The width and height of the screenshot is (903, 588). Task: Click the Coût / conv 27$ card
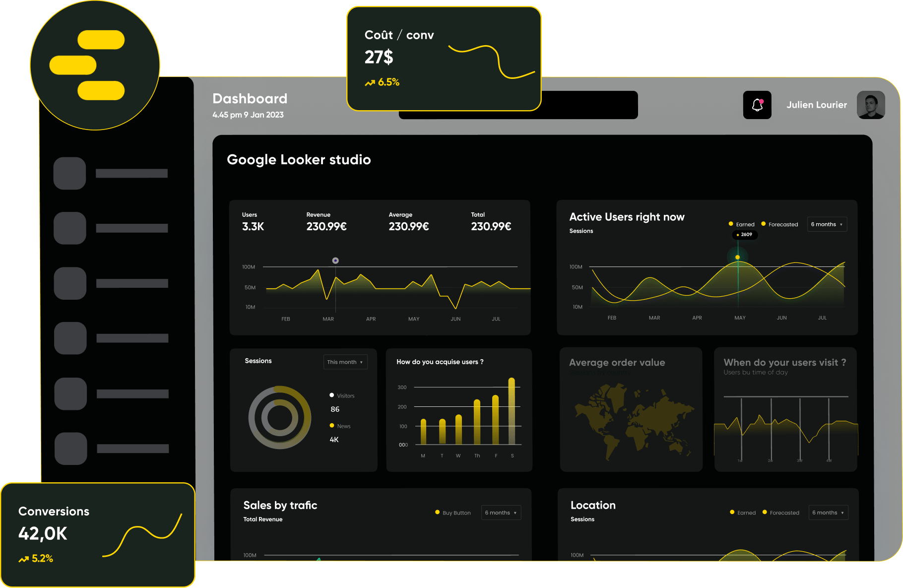(444, 59)
